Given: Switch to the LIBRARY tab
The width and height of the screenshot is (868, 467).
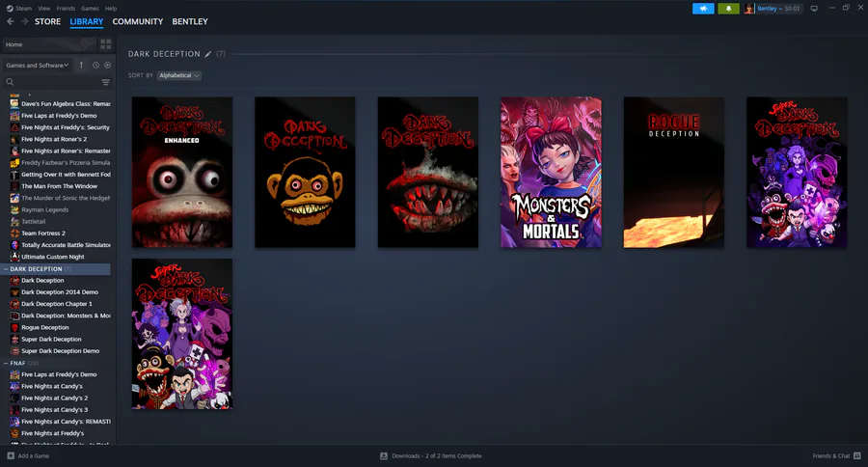Looking at the screenshot, I should point(87,21).
